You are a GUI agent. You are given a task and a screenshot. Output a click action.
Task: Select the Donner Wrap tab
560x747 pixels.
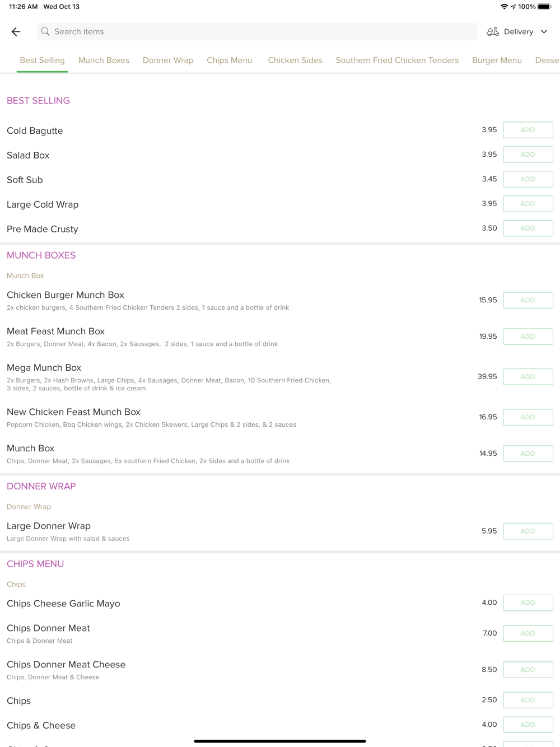coord(168,60)
